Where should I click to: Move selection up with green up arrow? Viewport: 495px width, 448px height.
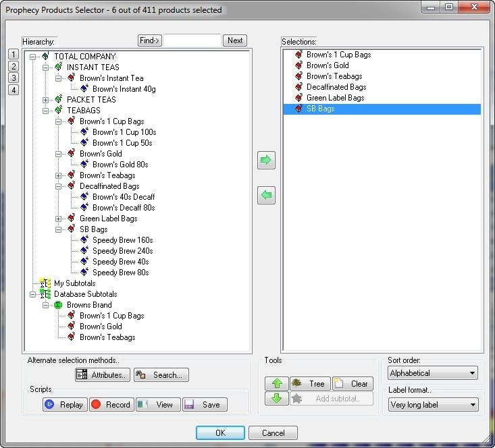(275, 383)
